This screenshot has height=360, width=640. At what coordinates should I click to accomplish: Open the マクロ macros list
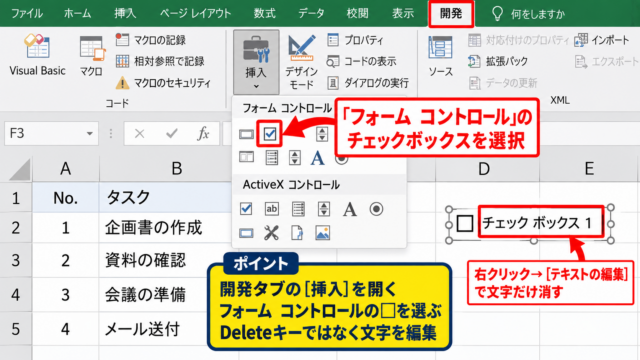pyautogui.click(x=91, y=56)
